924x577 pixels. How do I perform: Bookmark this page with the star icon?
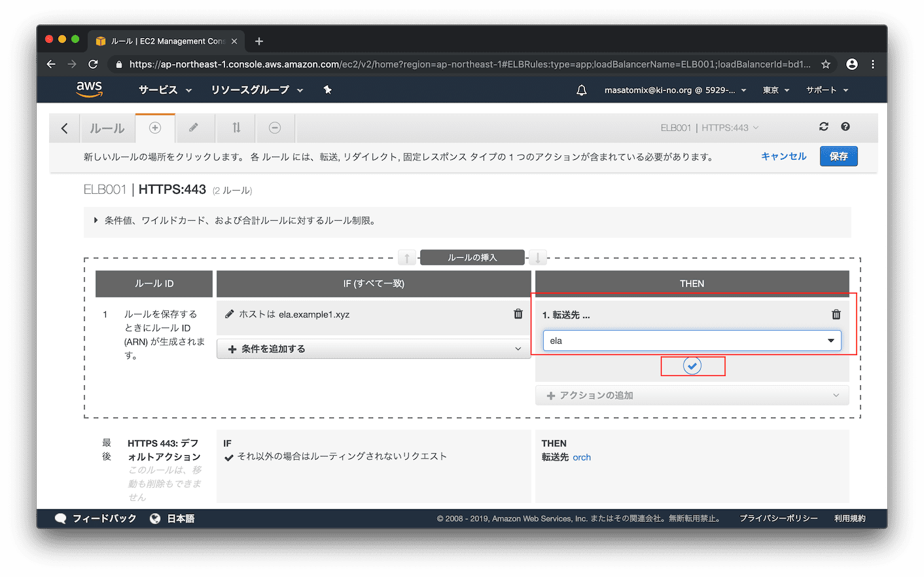[826, 64]
